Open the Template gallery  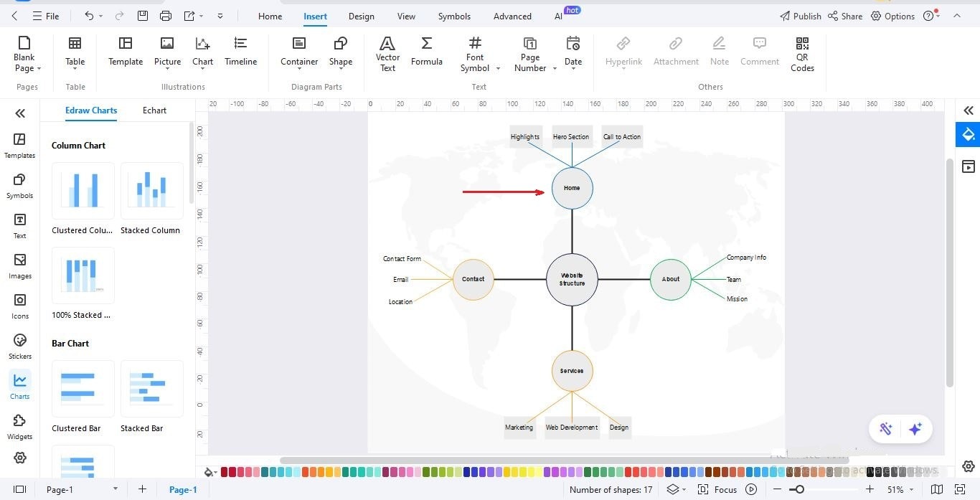[x=126, y=52]
